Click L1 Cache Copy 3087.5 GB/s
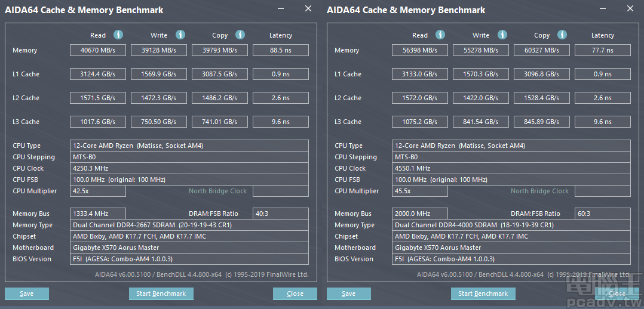This screenshot has width=644, height=309. pos(220,75)
